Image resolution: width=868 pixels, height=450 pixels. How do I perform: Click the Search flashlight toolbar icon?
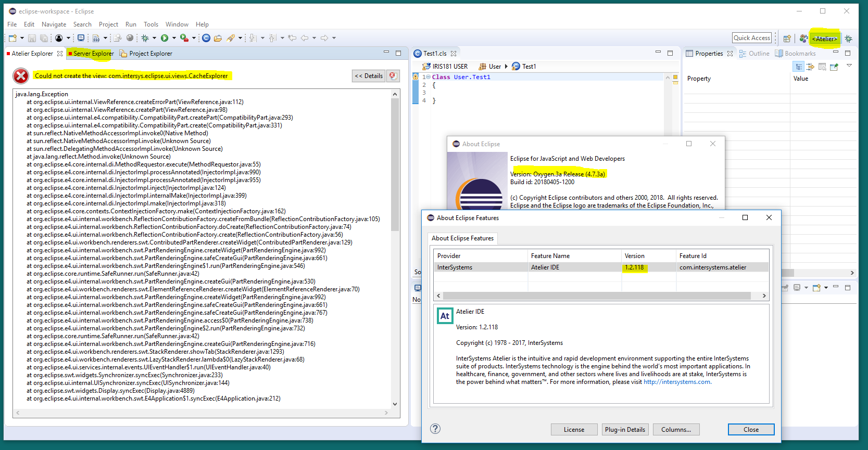[231, 38]
